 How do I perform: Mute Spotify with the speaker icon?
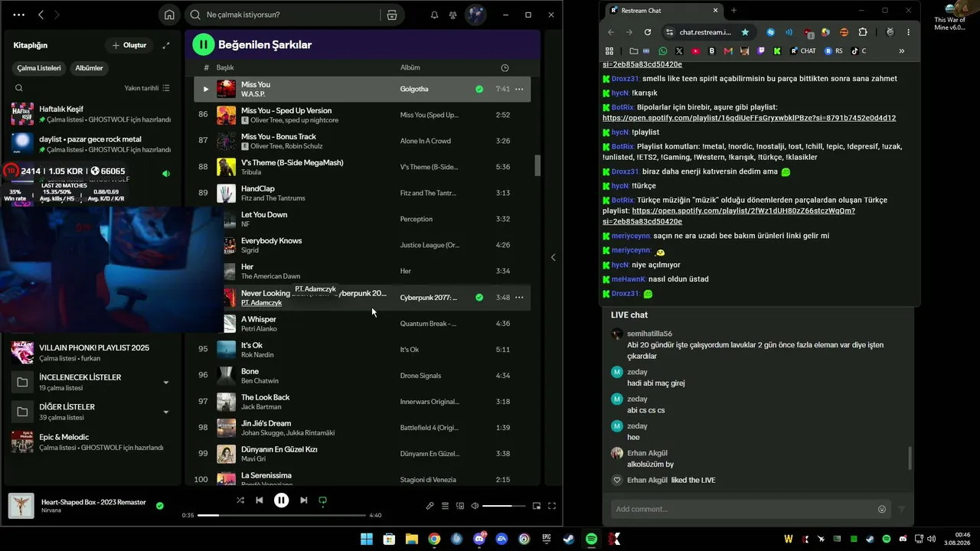pos(475,506)
